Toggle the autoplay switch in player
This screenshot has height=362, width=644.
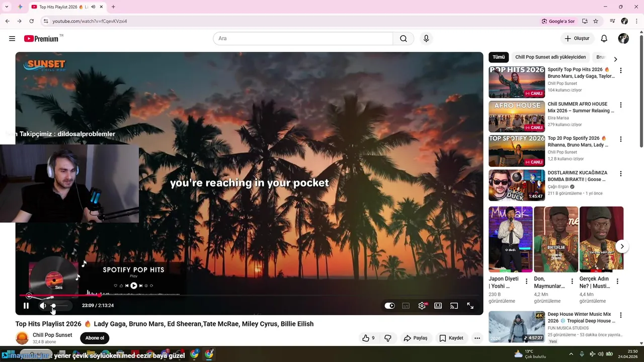pyautogui.click(x=390, y=306)
